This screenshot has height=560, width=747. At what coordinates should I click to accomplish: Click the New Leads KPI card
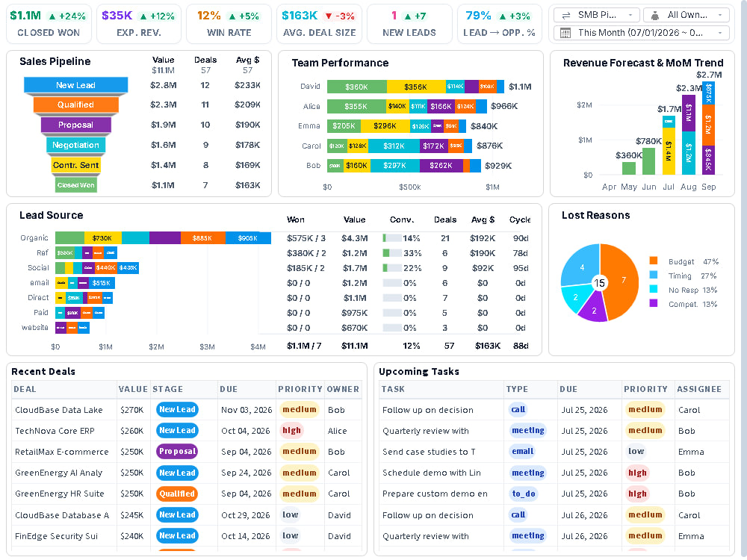click(409, 24)
